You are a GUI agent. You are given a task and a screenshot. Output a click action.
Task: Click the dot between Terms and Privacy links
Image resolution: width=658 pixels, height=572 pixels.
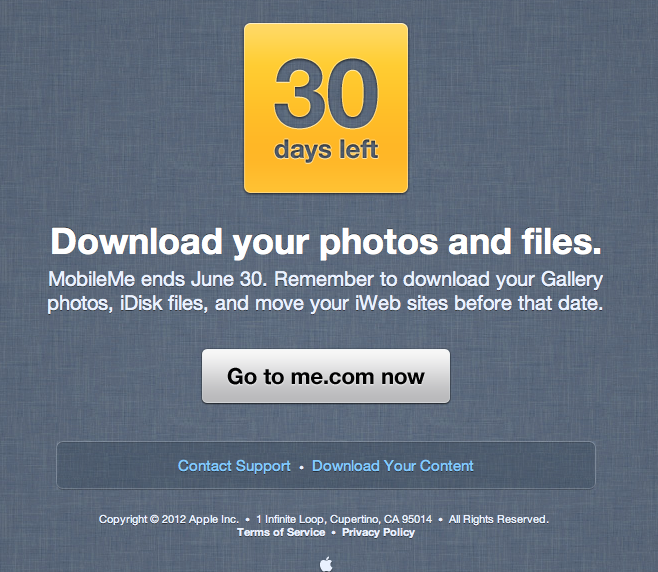[x=334, y=533]
